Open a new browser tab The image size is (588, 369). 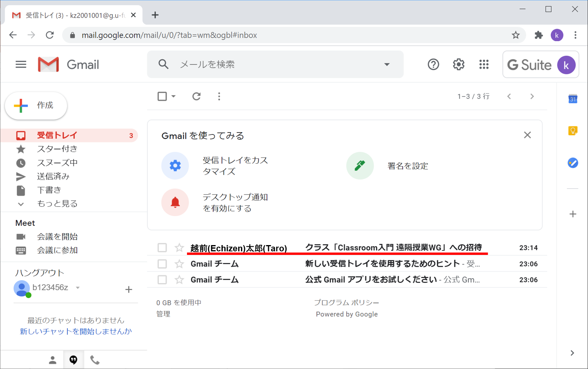coord(155,15)
